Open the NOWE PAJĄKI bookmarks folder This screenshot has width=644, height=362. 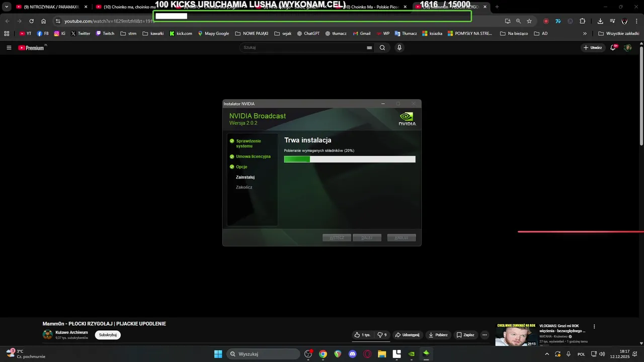tap(252, 34)
